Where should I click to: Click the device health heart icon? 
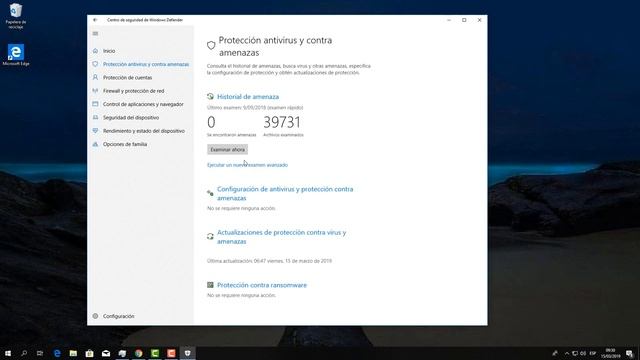point(95,131)
